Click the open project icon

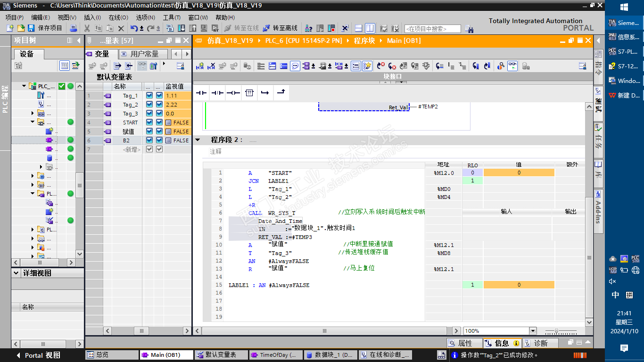click(x=21, y=28)
